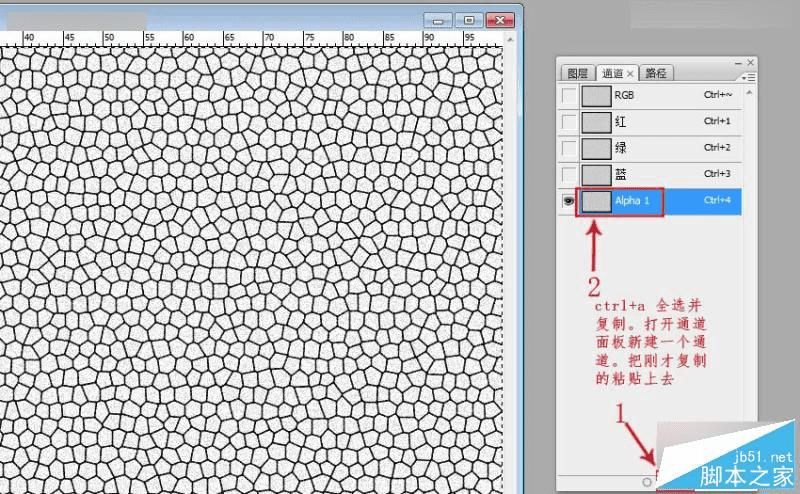Switch to the 路径 tab
This screenshot has height=494, width=800.
(x=656, y=73)
